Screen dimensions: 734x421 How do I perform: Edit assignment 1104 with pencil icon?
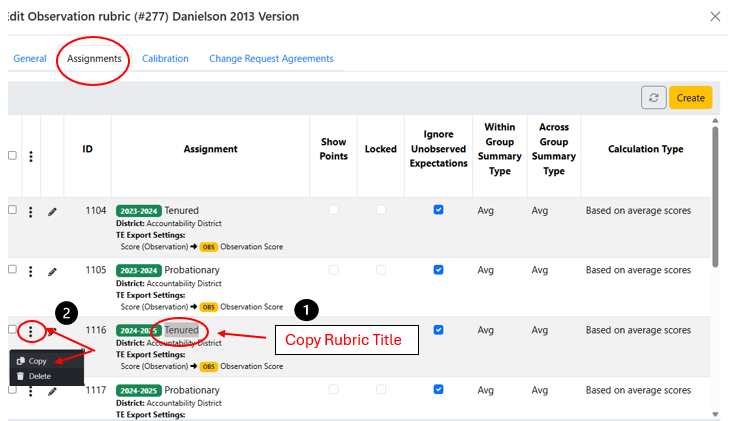[52, 212]
